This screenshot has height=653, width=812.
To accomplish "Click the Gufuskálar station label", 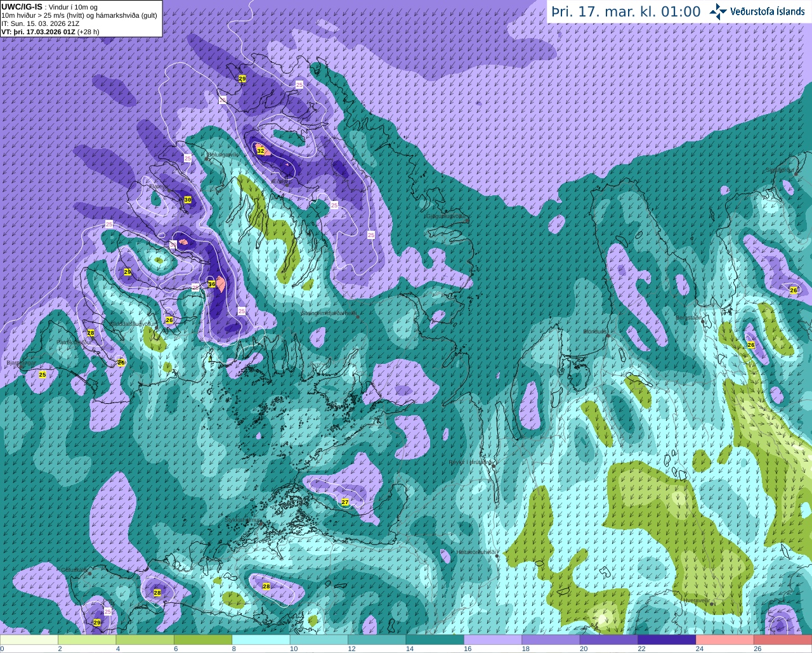I will pos(74,570).
